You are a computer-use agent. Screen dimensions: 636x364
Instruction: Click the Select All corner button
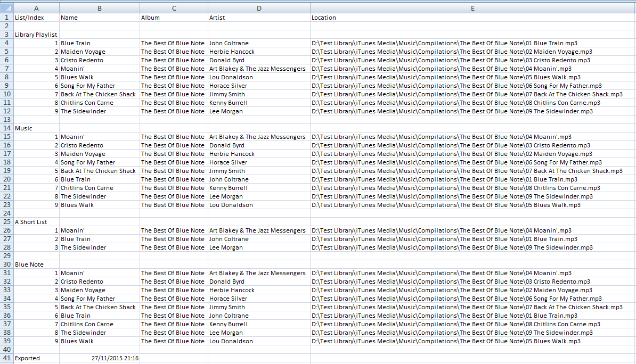pos(7,8)
